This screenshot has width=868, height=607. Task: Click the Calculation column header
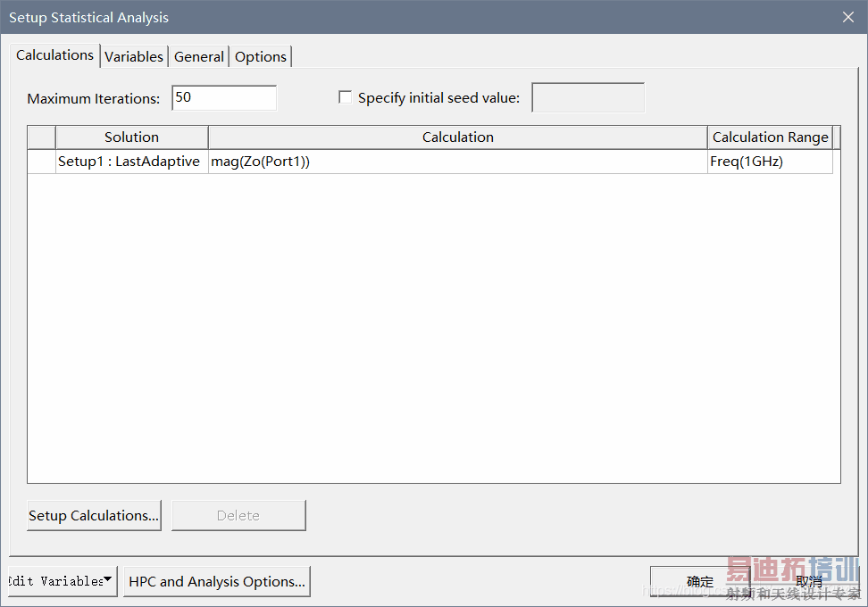[458, 137]
